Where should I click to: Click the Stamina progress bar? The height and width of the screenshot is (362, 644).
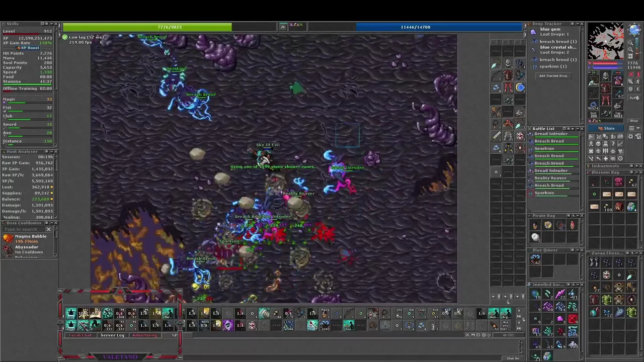pyautogui.click(x=28, y=84)
